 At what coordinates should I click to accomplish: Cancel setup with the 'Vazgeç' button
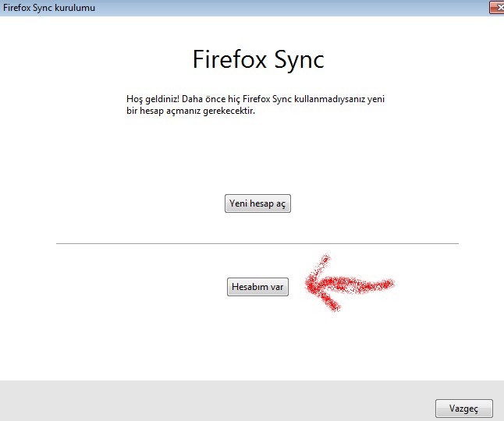click(x=464, y=409)
